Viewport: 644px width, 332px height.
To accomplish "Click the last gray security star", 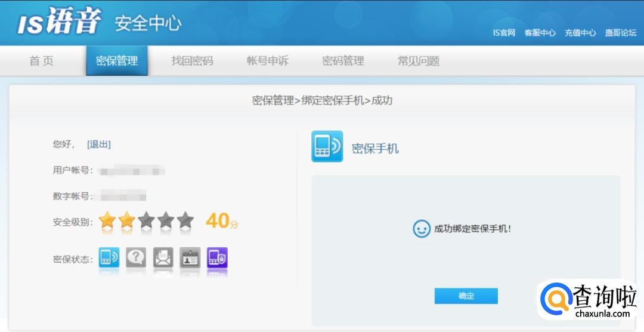I will pos(185,220).
